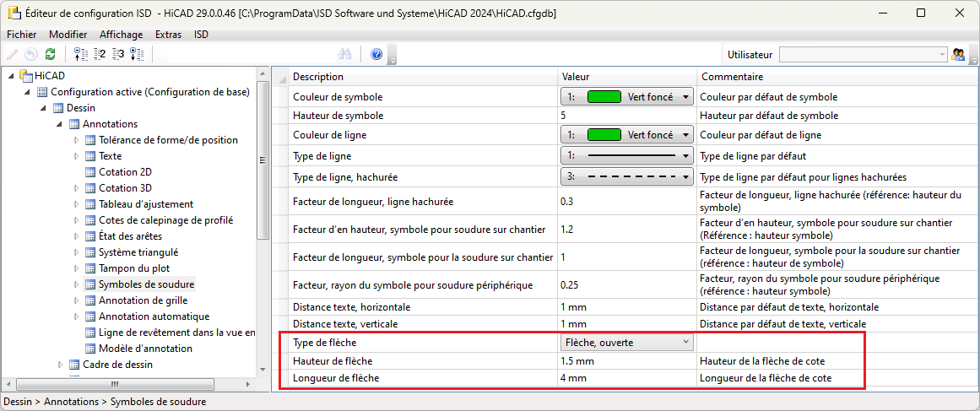The width and height of the screenshot is (980, 411).
Task: Click the icon beside Tampon du plot
Action: tap(90, 268)
